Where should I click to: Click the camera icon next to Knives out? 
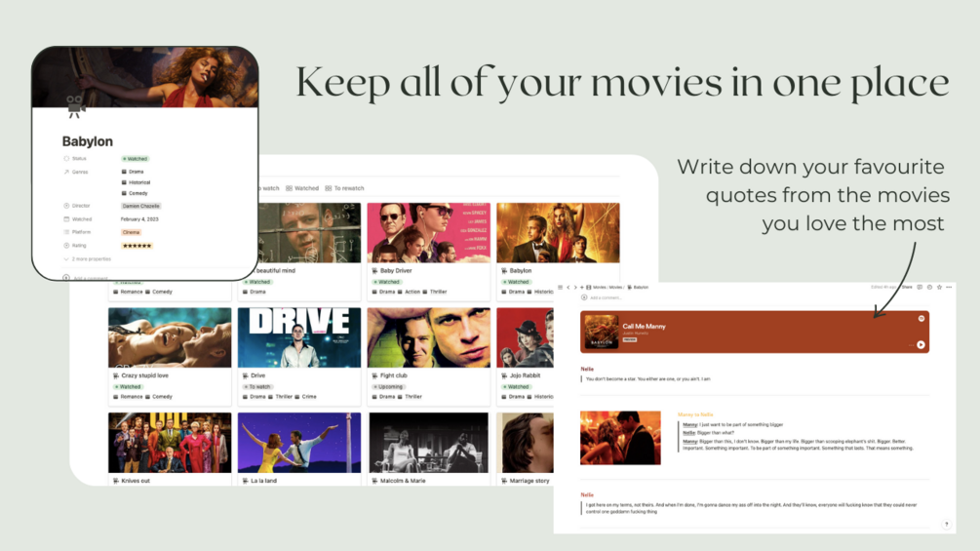(116, 481)
